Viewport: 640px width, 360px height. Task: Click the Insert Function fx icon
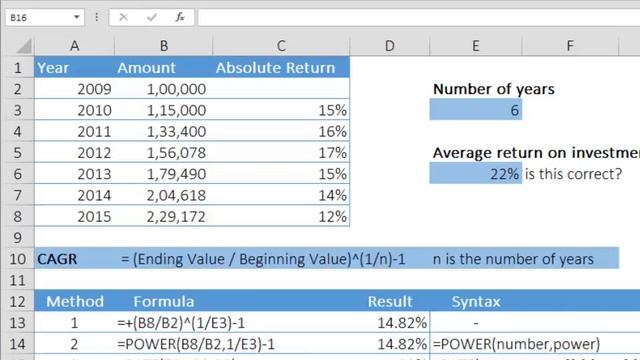click(x=180, y=17)
